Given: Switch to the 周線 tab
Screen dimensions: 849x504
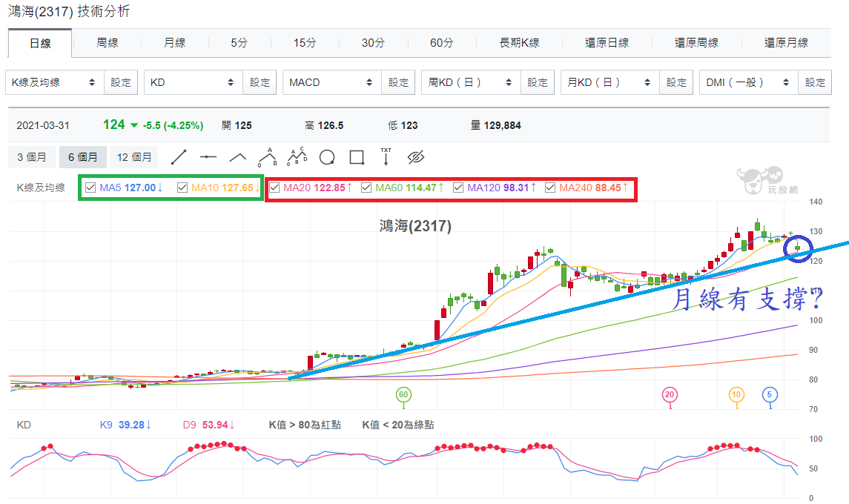Looking at the screenshot, I should tap(108, 43).
